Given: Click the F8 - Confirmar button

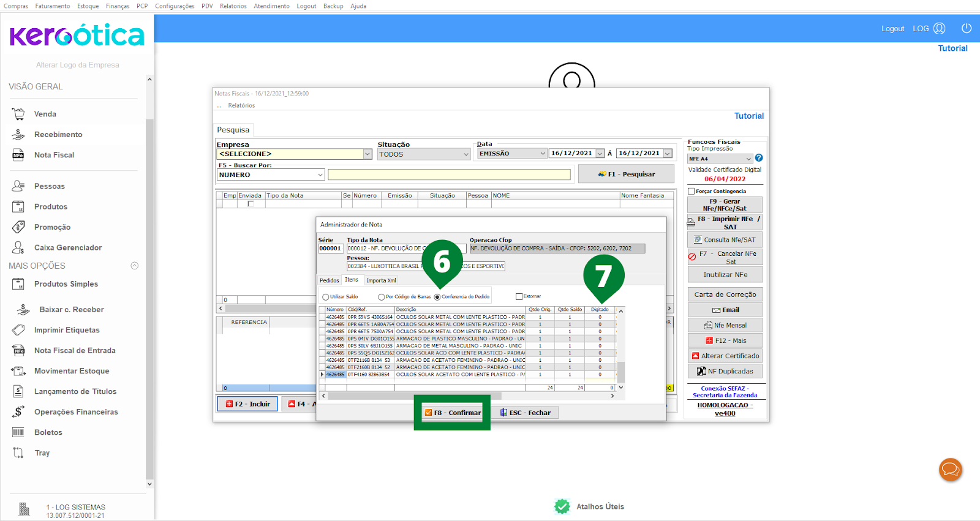Looking at the screenshot, I should coord(453,413).
